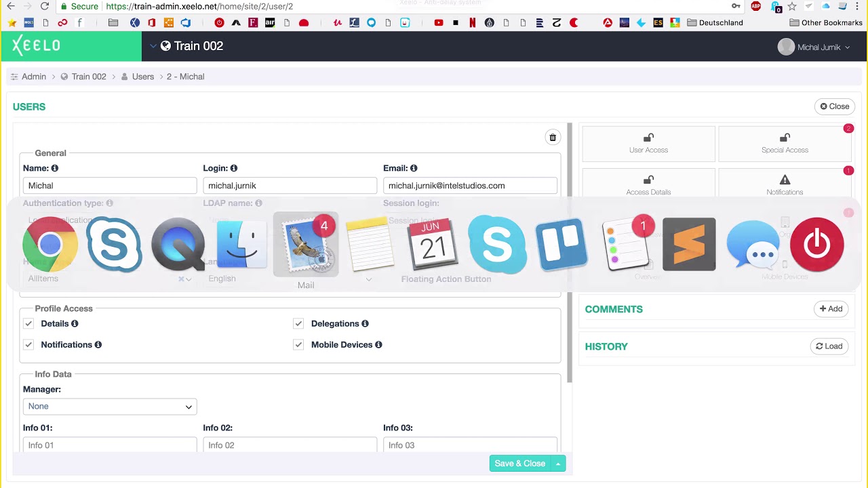Select the Mail app in the switcher

pyautogui.click(x=306, y=245)
